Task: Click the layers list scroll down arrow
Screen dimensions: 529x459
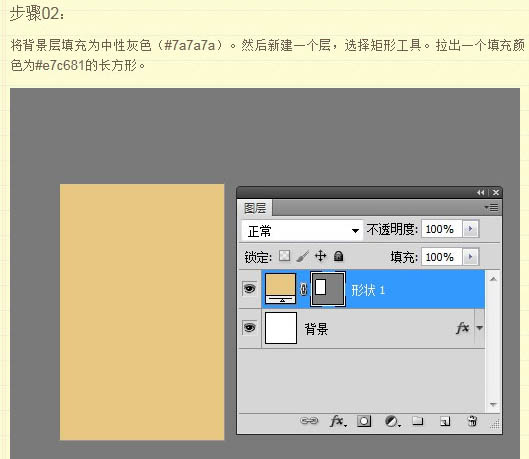Action: [x=493, y=404]
